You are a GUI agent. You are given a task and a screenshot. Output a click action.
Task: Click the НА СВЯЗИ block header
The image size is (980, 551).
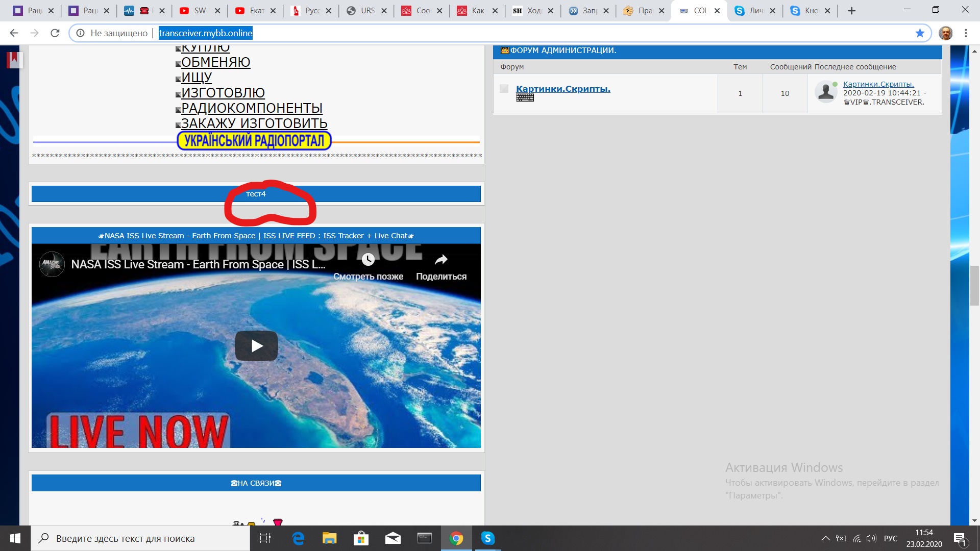pyautogui.click(x=256, y=483)
